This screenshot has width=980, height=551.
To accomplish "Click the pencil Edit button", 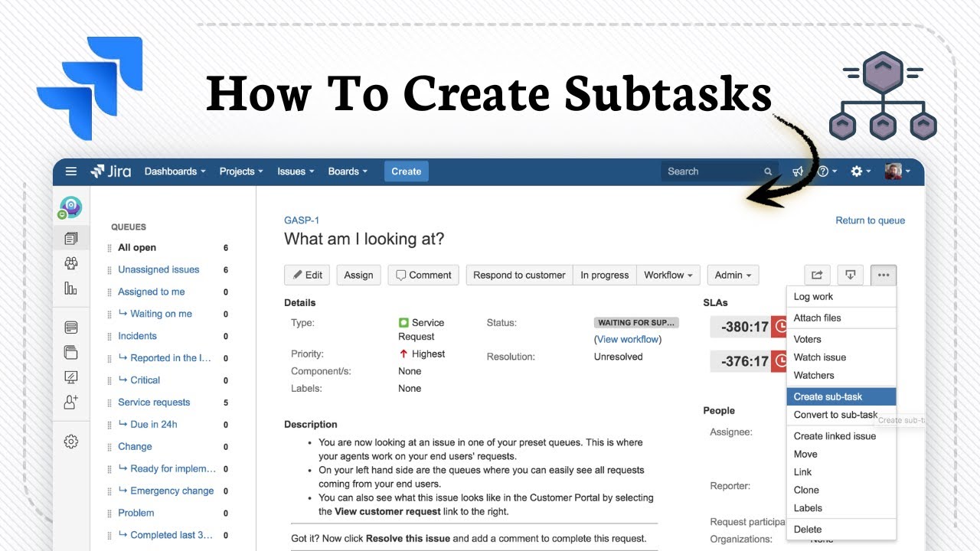I will click(307, 275).
